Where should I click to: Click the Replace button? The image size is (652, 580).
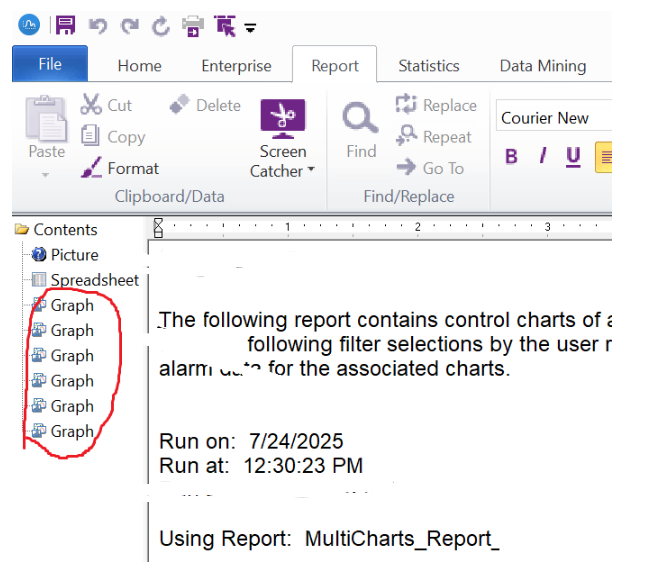(436, 105)
